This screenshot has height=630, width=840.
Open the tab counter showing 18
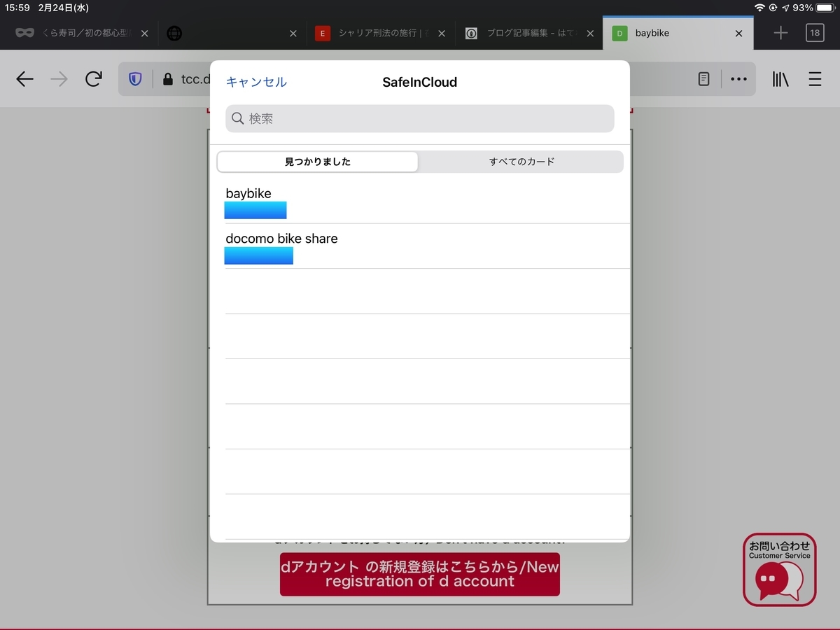815,33
